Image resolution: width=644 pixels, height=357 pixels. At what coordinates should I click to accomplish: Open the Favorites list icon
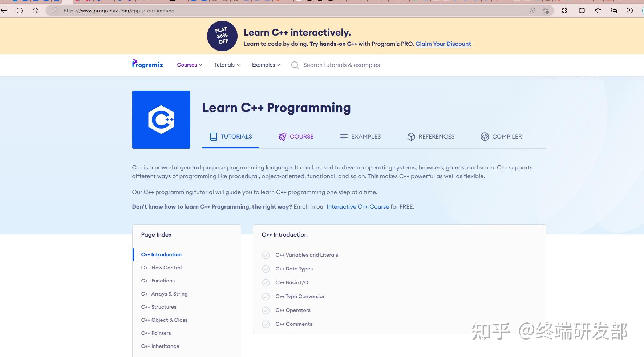[598, 11]
